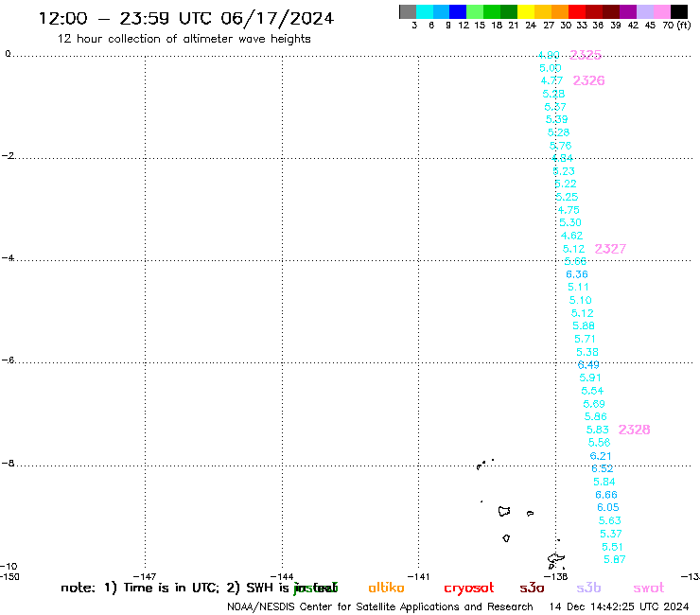This screenshot has height=615, width=700.
Task: Click the -8 latitude axis label
Action: (8, 464)
